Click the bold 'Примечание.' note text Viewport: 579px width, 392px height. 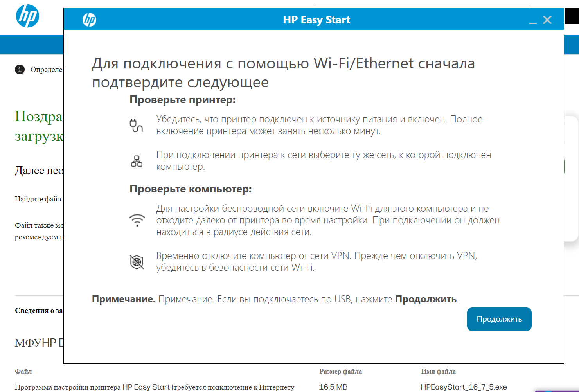point(124,299)
